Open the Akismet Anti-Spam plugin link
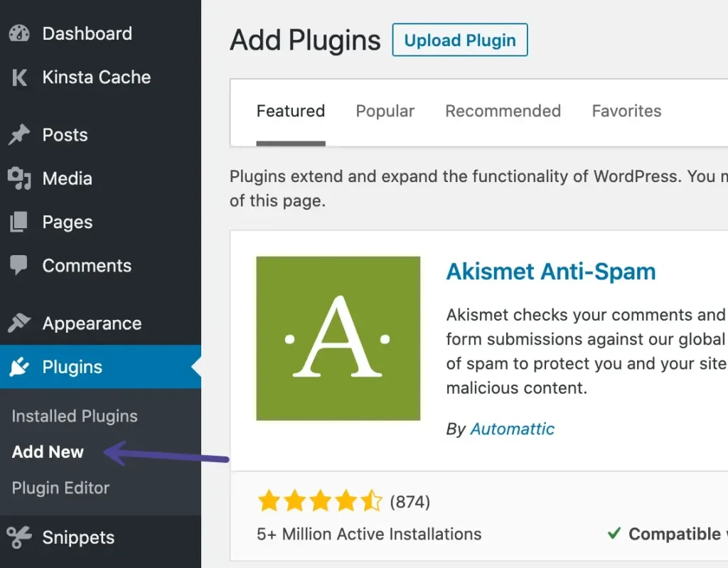This screenshot has width=728, height=568. (x=551, y=272)
